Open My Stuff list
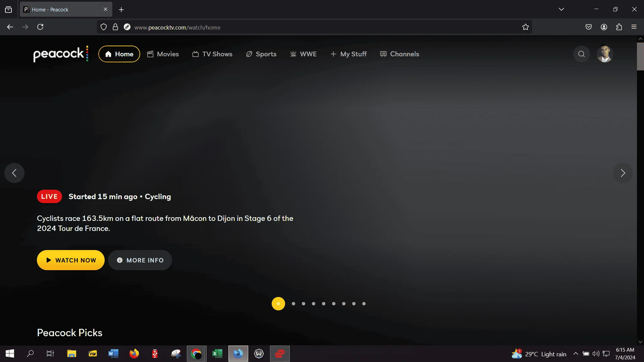The width and height of the screenshot is (644, 362). coord(348,54)
